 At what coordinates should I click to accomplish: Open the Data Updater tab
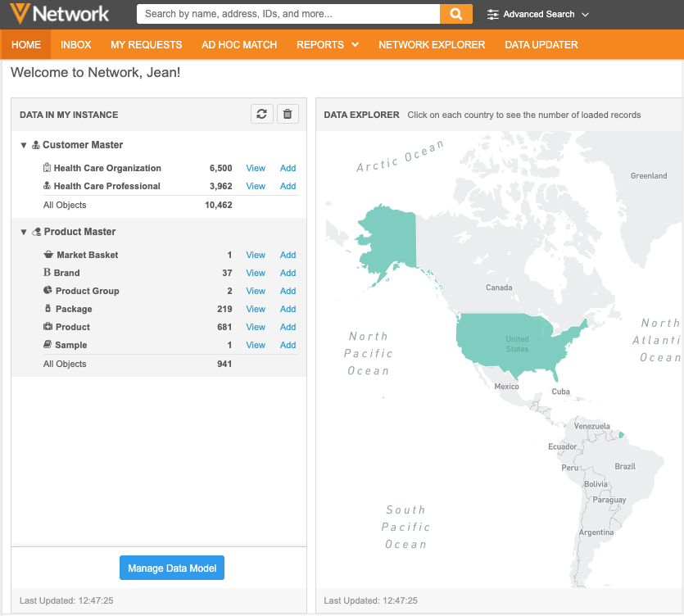pyautogui.click(x=541, y=44)
